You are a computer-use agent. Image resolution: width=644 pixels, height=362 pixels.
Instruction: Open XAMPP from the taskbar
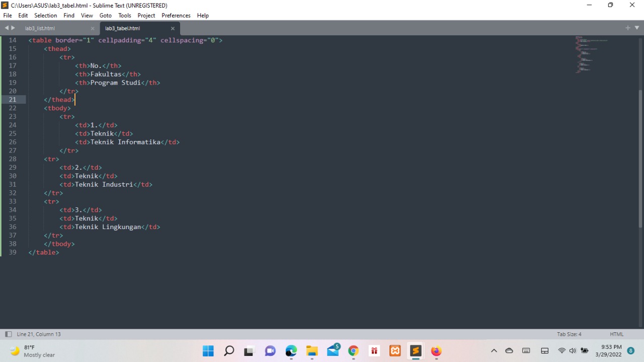pyautogui.click(x=395, y=351)
